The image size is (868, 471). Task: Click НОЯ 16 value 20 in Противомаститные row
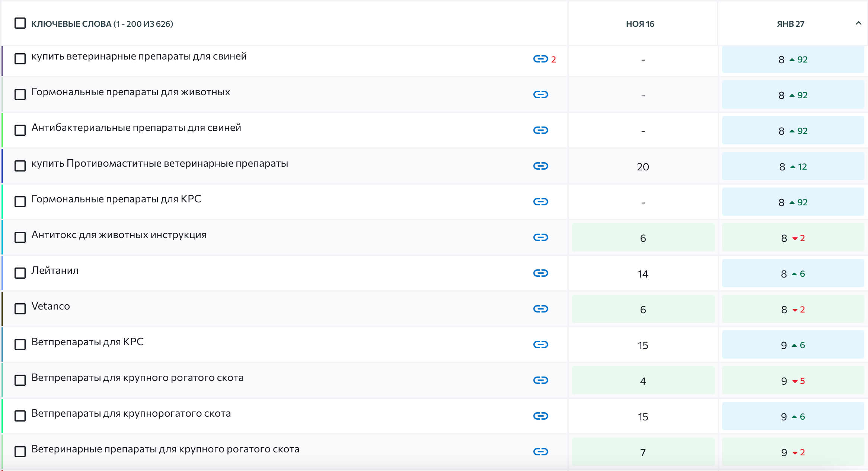click(x=643, y=167)
